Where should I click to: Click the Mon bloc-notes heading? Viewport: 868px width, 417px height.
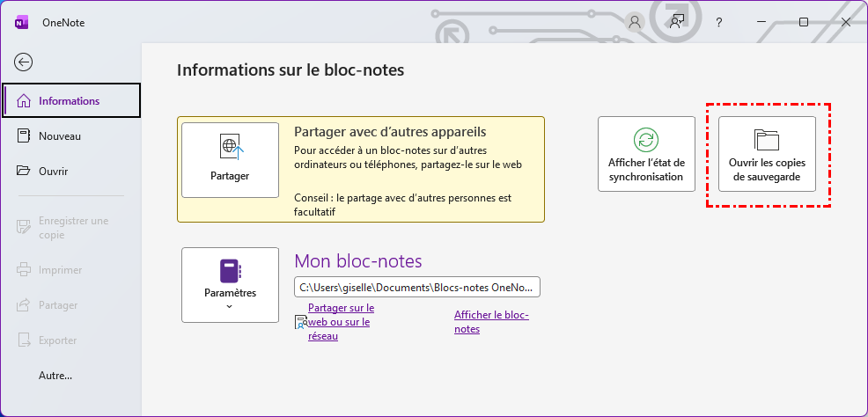(357, 260)
